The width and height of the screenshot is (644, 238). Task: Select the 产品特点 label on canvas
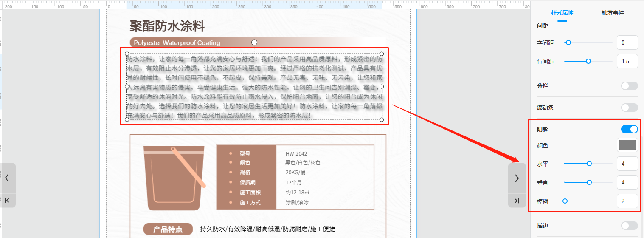(x=168, y=229)
